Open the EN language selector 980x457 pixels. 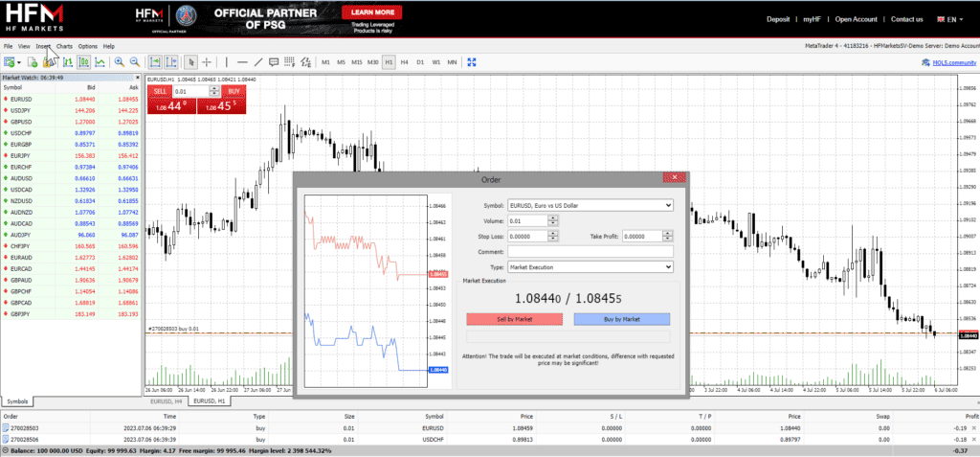pos(950,19)
